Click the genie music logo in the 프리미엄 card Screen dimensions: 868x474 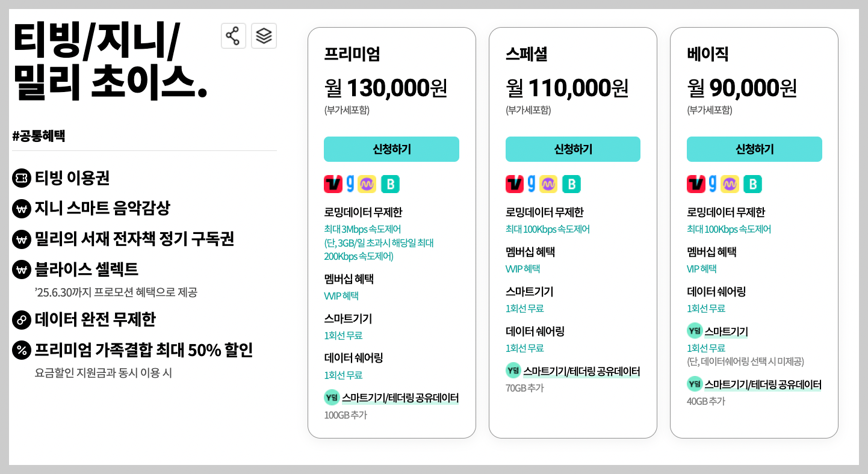click(x=352, y=183)
